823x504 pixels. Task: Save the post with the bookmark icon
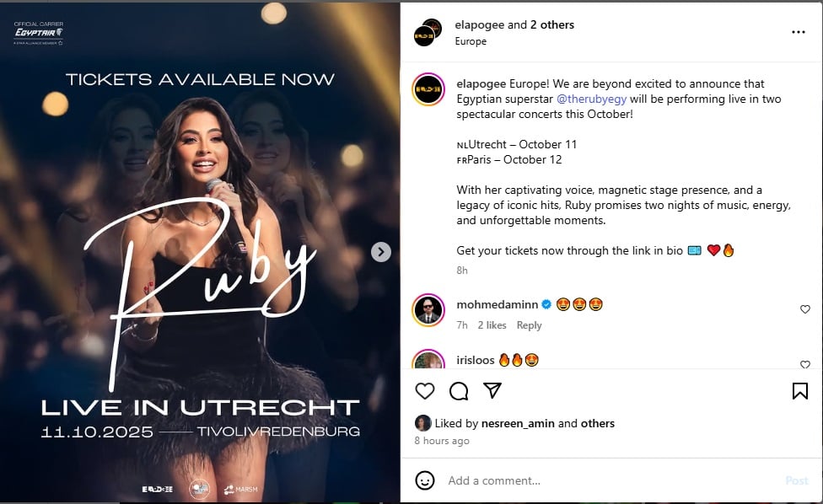point(800,391)
